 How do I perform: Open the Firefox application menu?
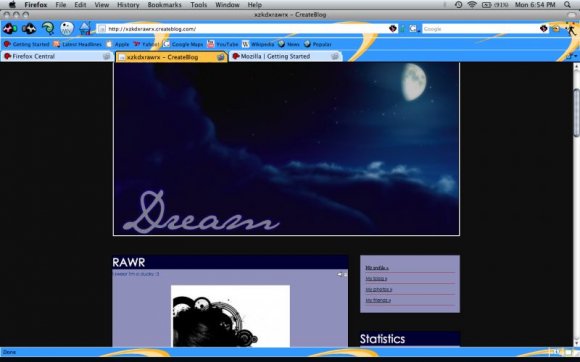tap(36, 5)
